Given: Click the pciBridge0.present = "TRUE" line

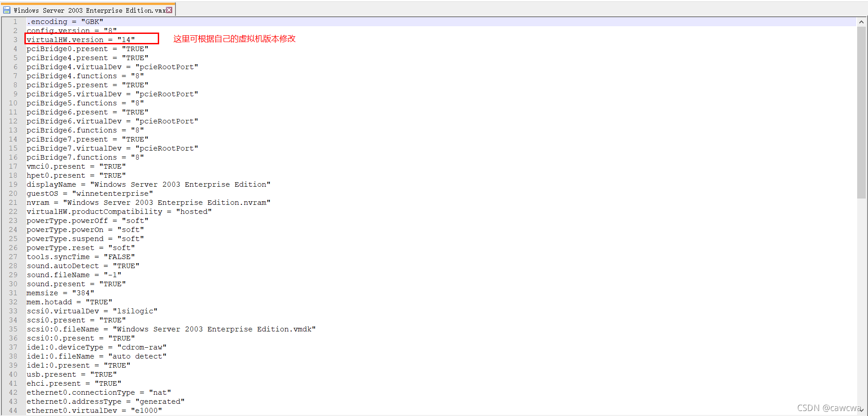Looking at the screenshot, I should (x=87, y=49).
